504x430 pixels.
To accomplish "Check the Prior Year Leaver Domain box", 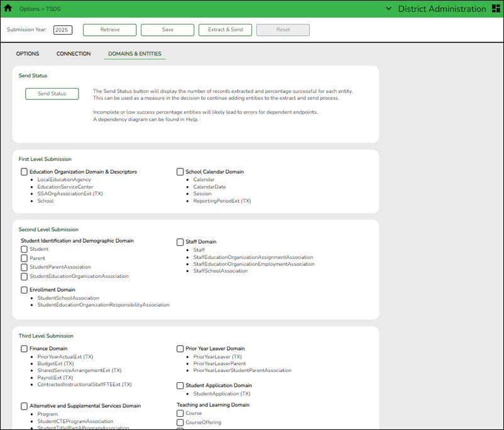I will [180, 349].
